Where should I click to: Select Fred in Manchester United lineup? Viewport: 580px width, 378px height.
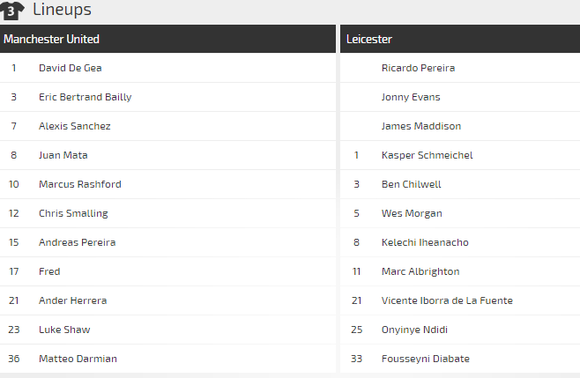click(x=50, y=271)
